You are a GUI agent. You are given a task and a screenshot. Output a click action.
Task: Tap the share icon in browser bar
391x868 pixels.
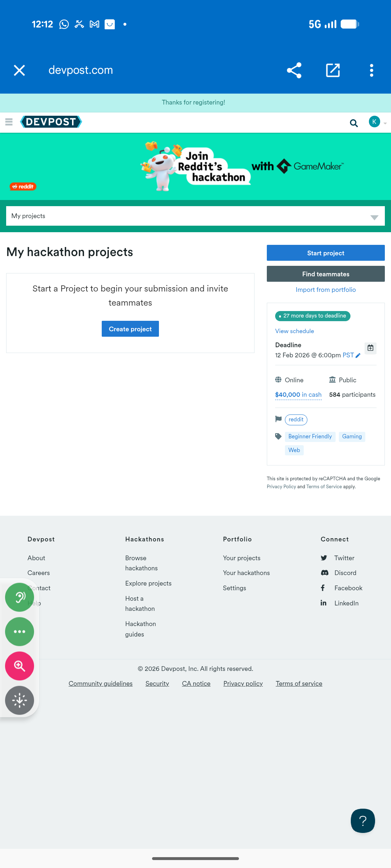[294, 70]
